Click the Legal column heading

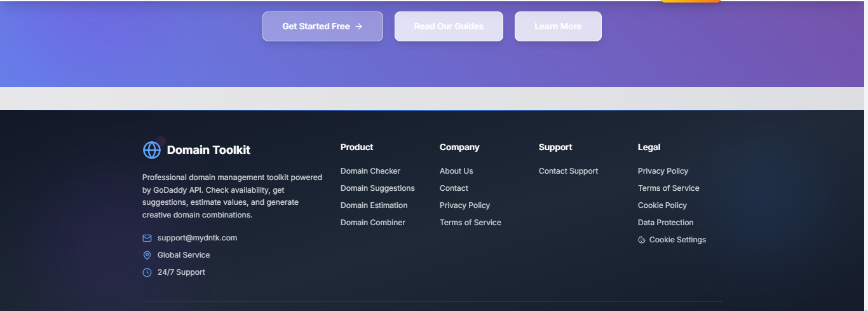pyautogui.click(x=649, y=147)
